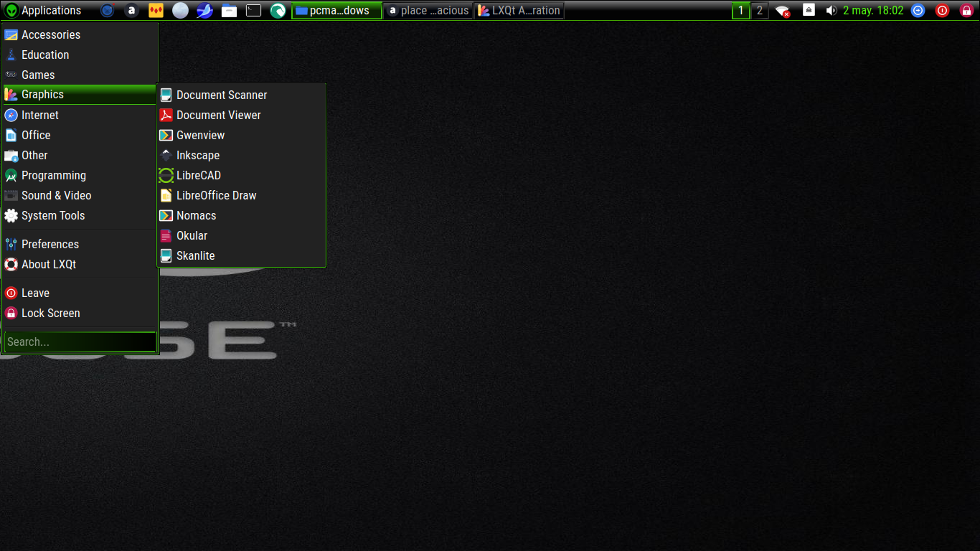Screen dimensions: 980x551
Task: Focus the menu Search field
Action: pyautogui.click(x=80, y=342)
